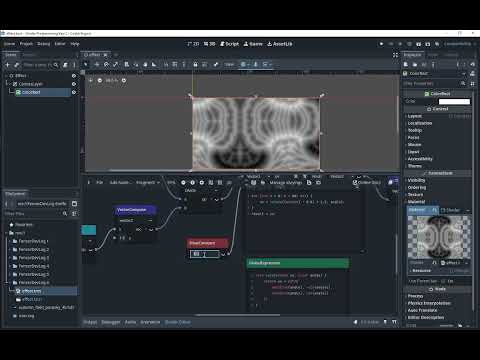Click the ColorRect color swatch
This screenshot has height=360, width=480.
coord(454,101)
